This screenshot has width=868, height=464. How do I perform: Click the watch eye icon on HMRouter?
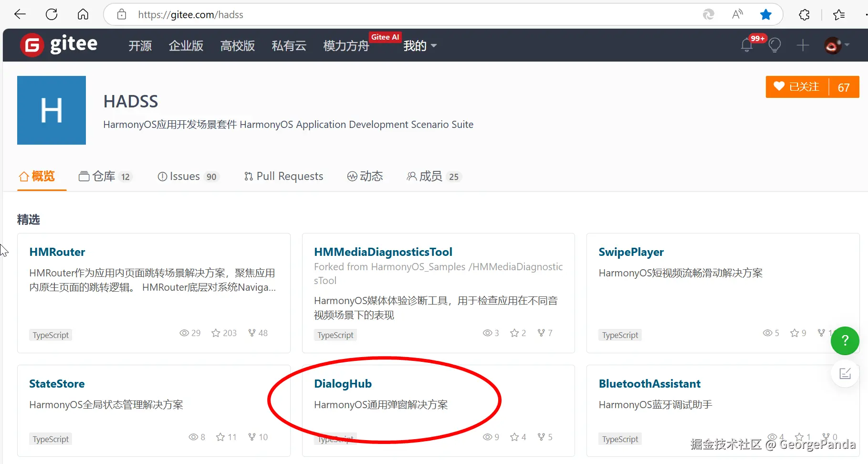tap(184, 333)
